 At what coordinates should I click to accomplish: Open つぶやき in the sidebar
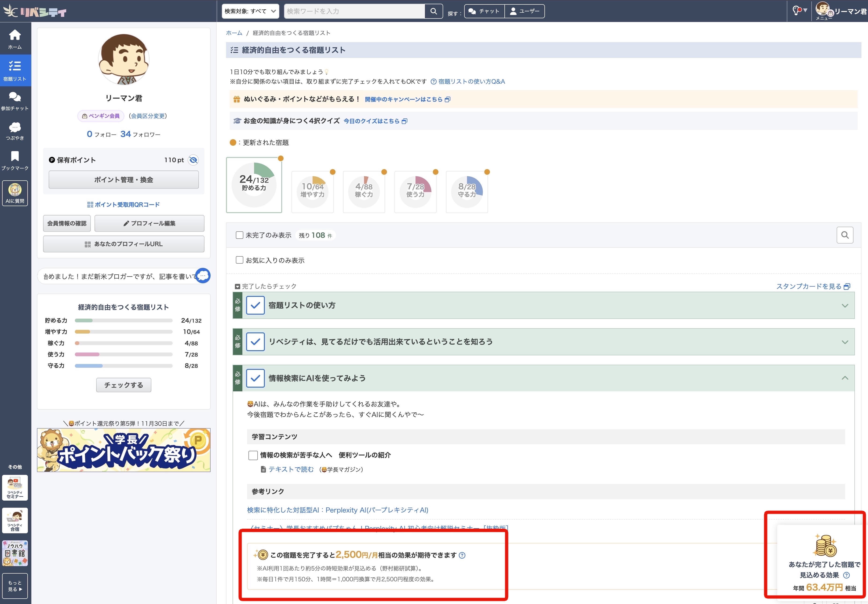[15, 131]
